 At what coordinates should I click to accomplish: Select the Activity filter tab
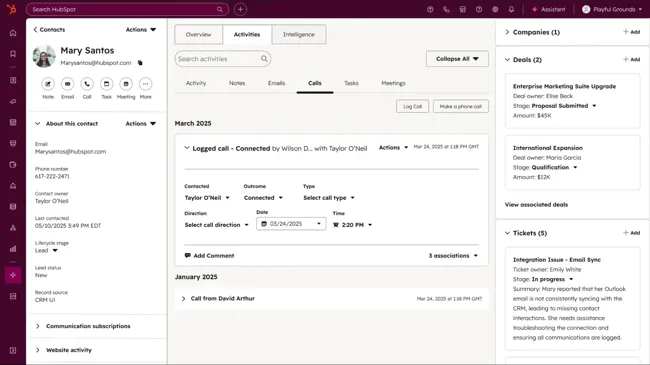tap(196, 83)
